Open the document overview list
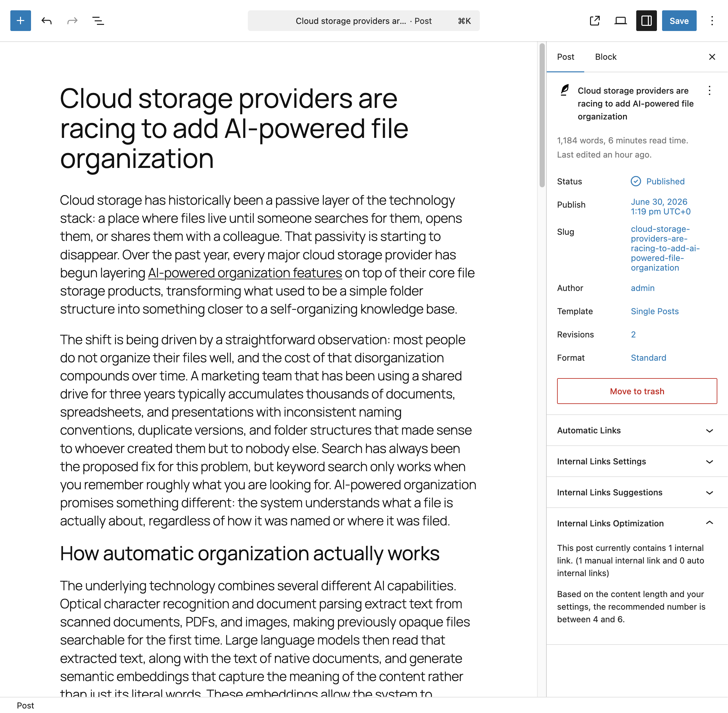The width and height of the screenshot is (728, 713). [98, 21]
